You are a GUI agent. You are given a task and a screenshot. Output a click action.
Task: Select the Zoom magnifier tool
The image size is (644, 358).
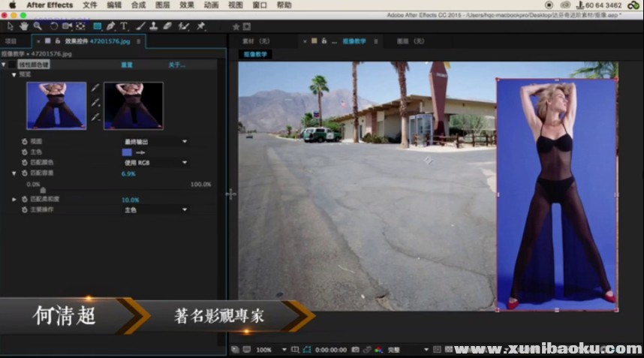[x=37, y=26]
